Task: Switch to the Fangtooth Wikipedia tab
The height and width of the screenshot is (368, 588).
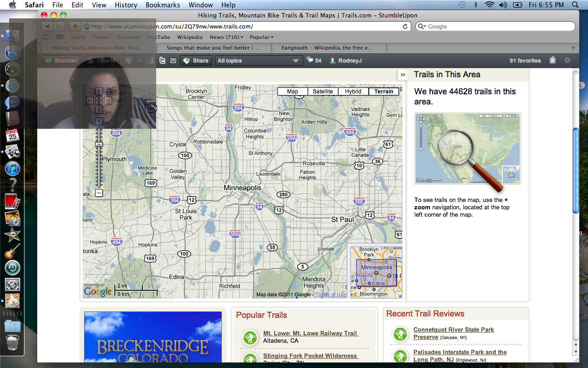Action: click(x=328, y=48)
